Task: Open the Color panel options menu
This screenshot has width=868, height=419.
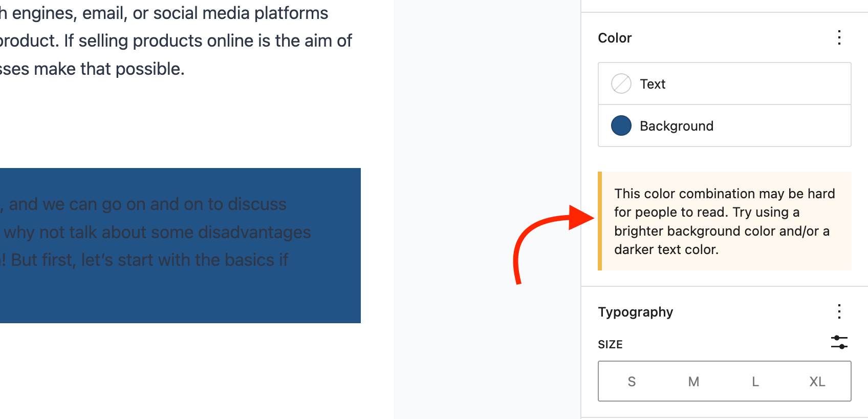Action: click(x=839, y=38)
